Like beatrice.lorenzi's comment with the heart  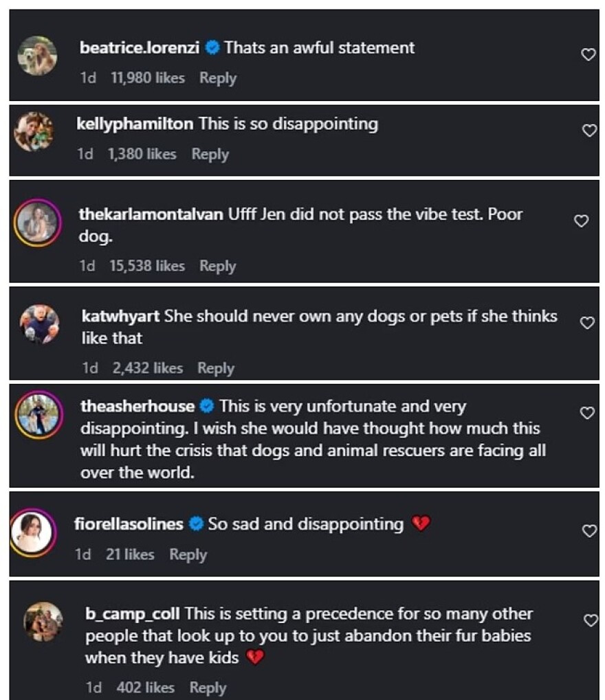click(x=588, y=55)
